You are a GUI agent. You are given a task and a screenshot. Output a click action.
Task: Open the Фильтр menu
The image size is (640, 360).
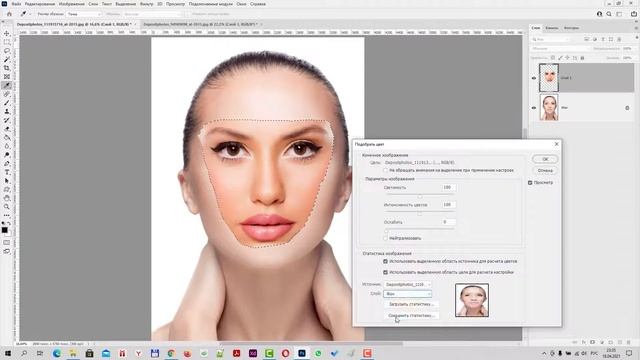coord(147,4)
